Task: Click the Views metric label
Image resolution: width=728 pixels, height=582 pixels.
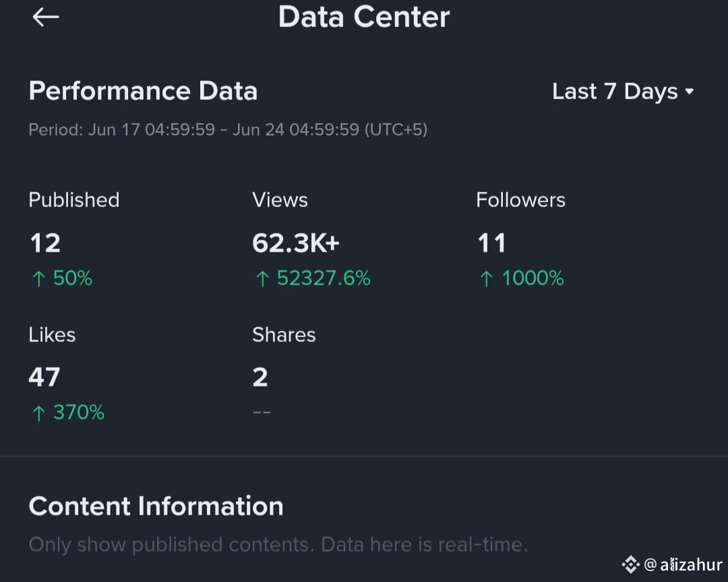Action: tap(280, 200)
